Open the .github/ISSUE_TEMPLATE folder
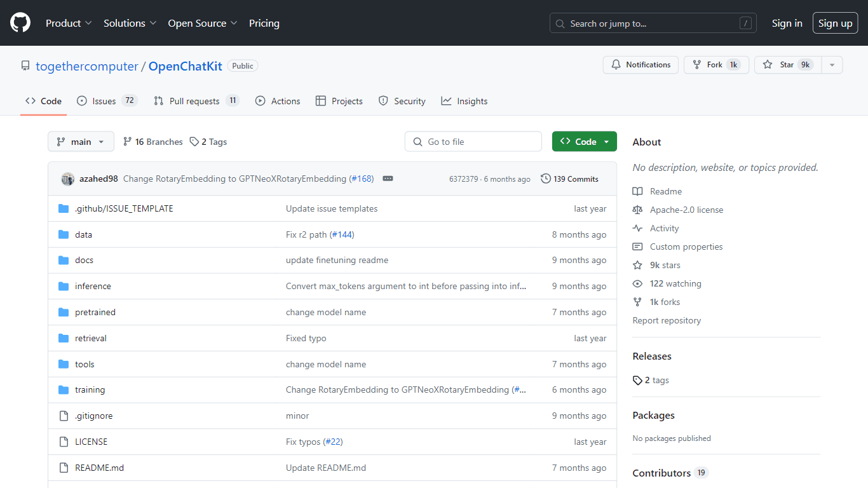The image size is (868, 488). [124, 208]
